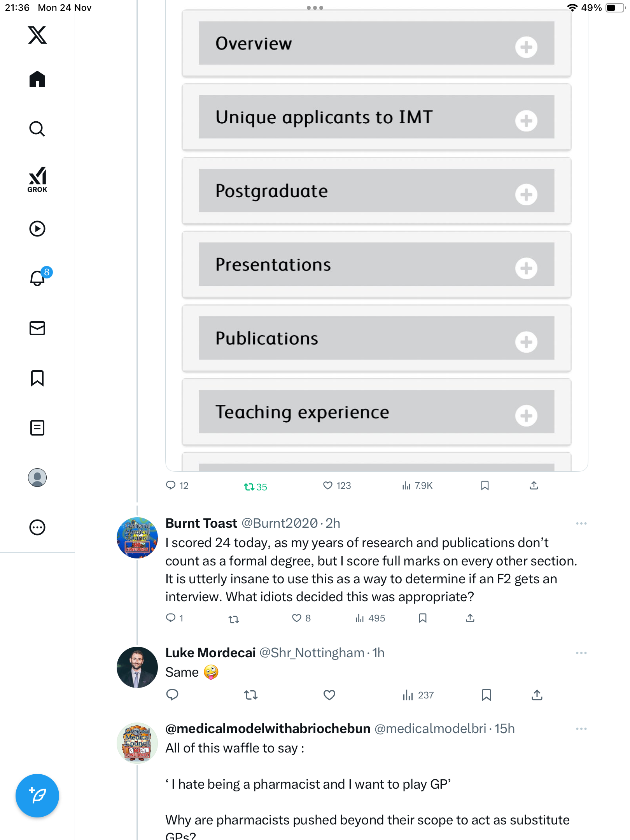Go to the Home feed icon

pyautogui.click(x=37, y=79)
